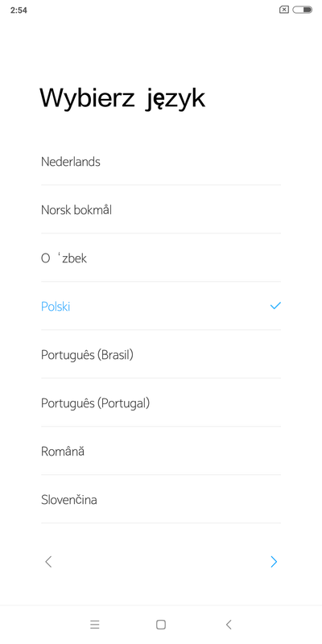Viewport: 322px width, 644px height.
Task: Select Română language
Action: [x=161, y=451]
